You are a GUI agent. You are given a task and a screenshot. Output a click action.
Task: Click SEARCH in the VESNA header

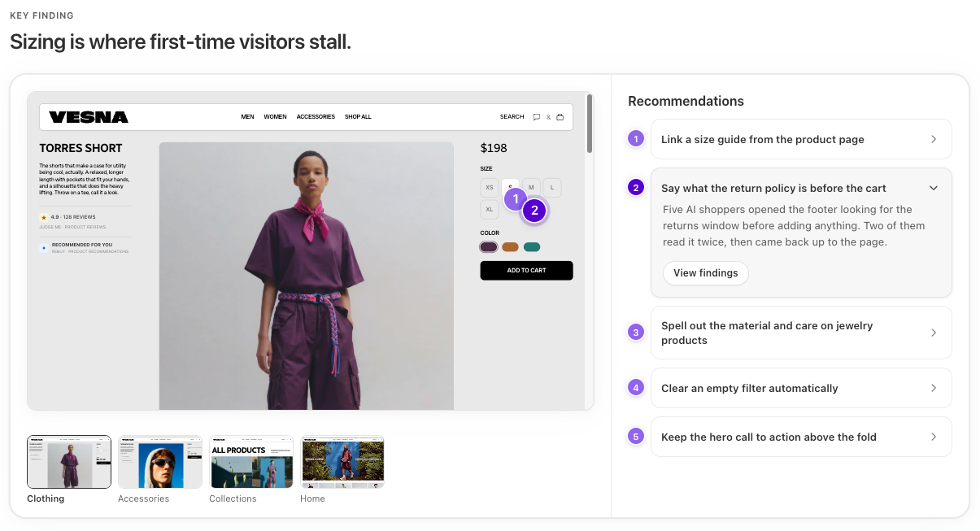pyautogui.click(x=512, y=117)
